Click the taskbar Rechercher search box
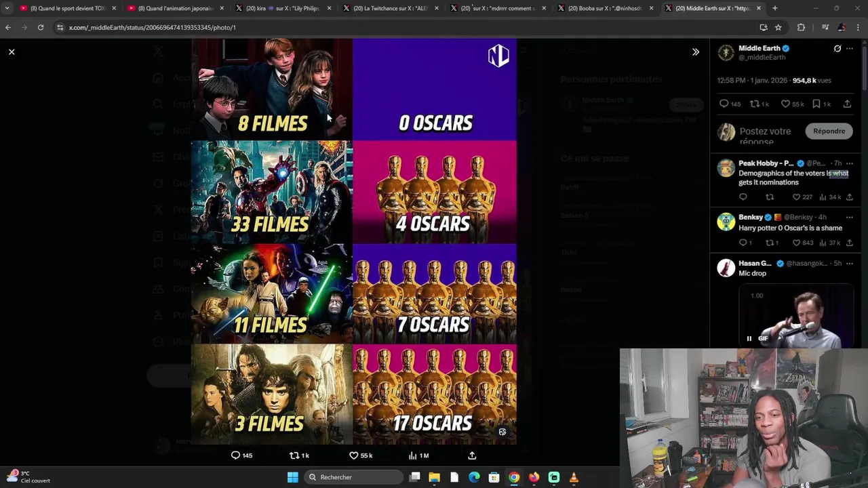Image resolution: width=868 pixels, height=488 pixels. coord(354,477)
